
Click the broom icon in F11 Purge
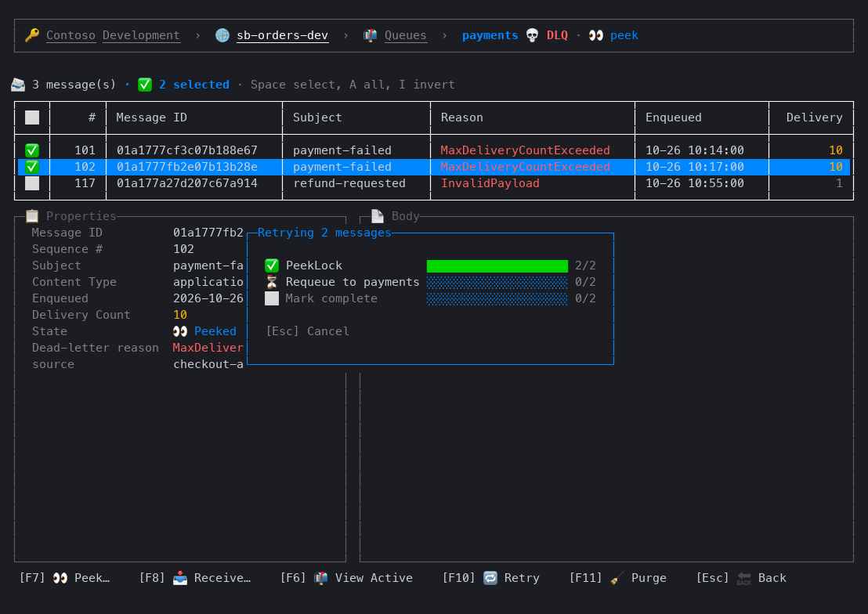click(x=617, y=578)
